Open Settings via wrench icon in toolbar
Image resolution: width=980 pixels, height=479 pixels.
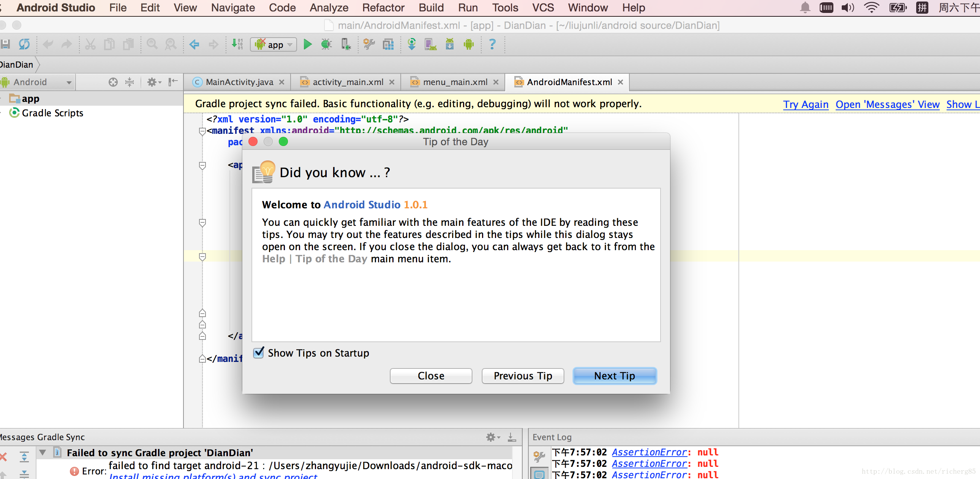pyautogui.click(x=369, y=44)
